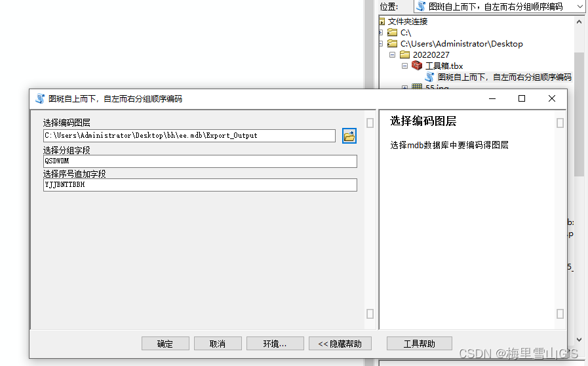Click the toolbox icon next to 工具箱.tbx
588x366 pixels.
tap(417, 66)
